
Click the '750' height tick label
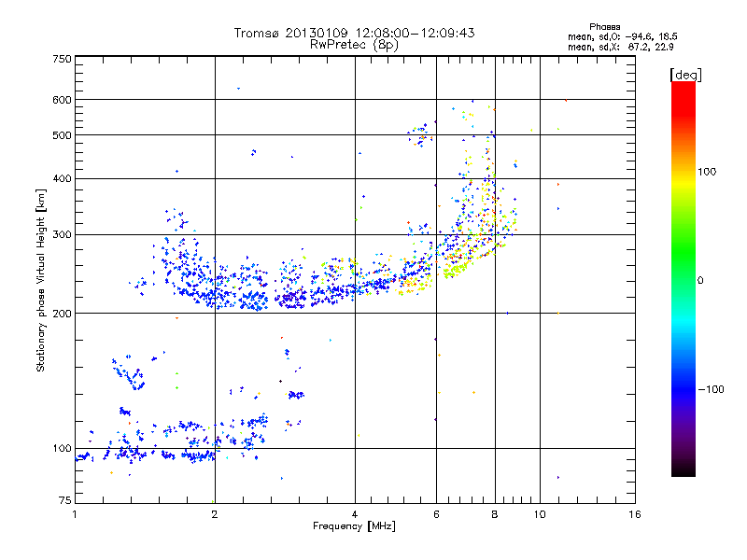62,59
